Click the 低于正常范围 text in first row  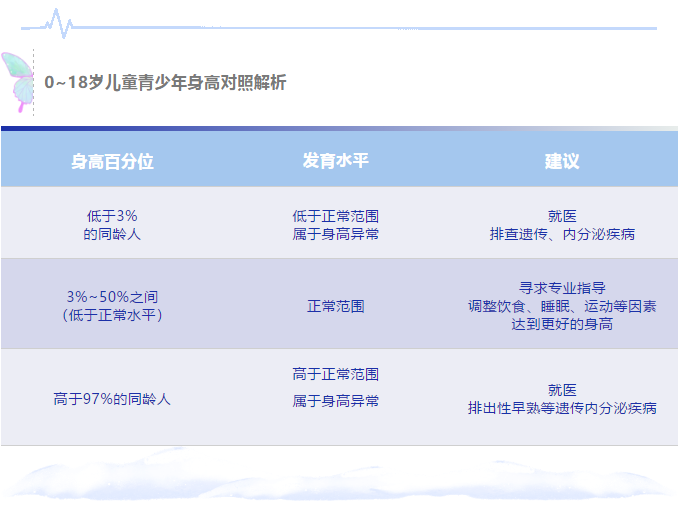tap(336, 215)
